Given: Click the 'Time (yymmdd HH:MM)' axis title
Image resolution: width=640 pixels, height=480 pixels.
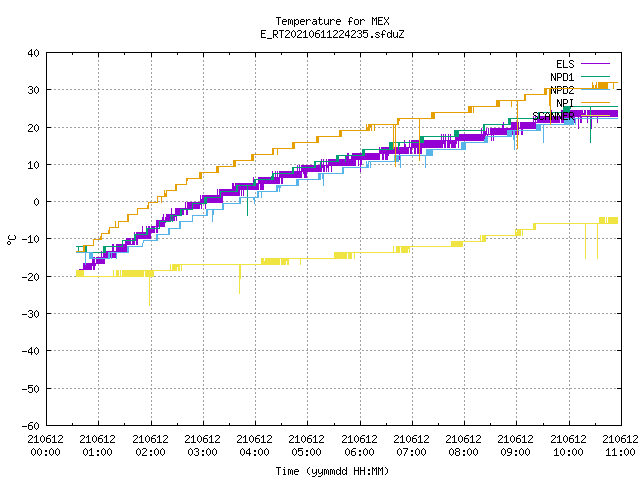Looking at the screenshot, I should pos(332,471).
